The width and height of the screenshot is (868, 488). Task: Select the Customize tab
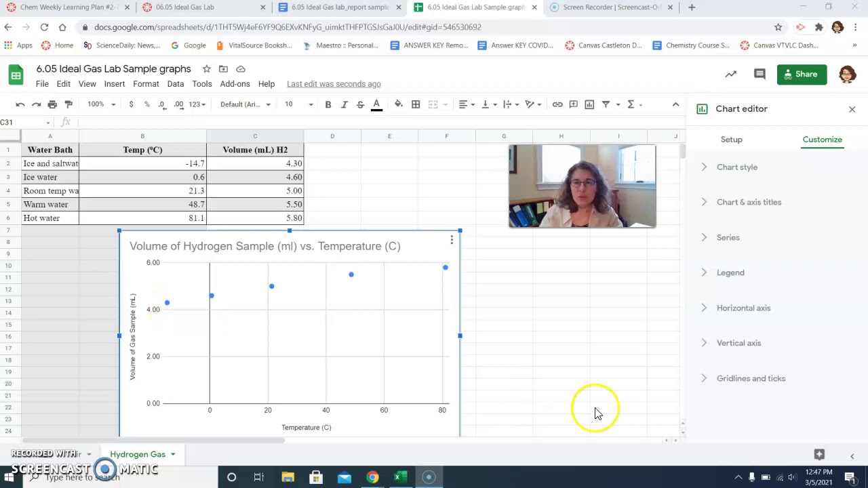pyautogui.click(x=822, y=140)
